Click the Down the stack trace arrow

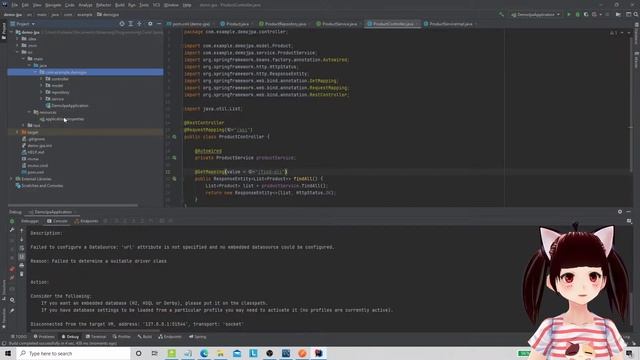[x=22, y=239]
